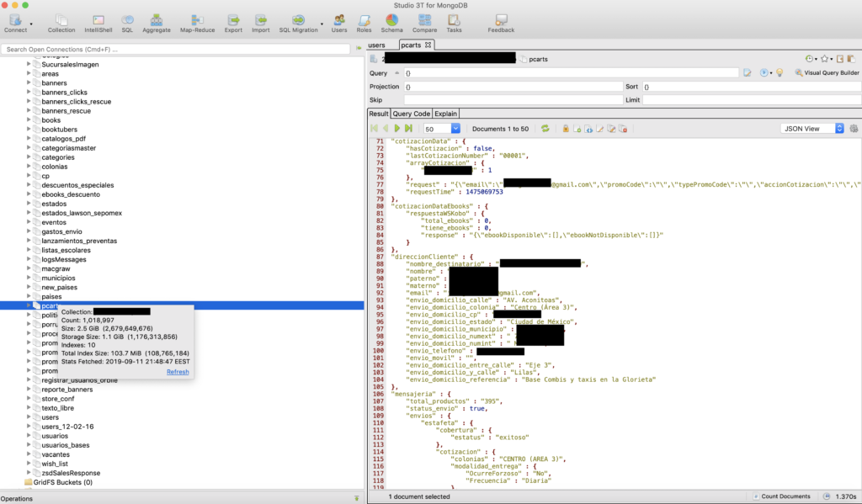
Task: Go to previous page of results
Action: coord(386,129)
